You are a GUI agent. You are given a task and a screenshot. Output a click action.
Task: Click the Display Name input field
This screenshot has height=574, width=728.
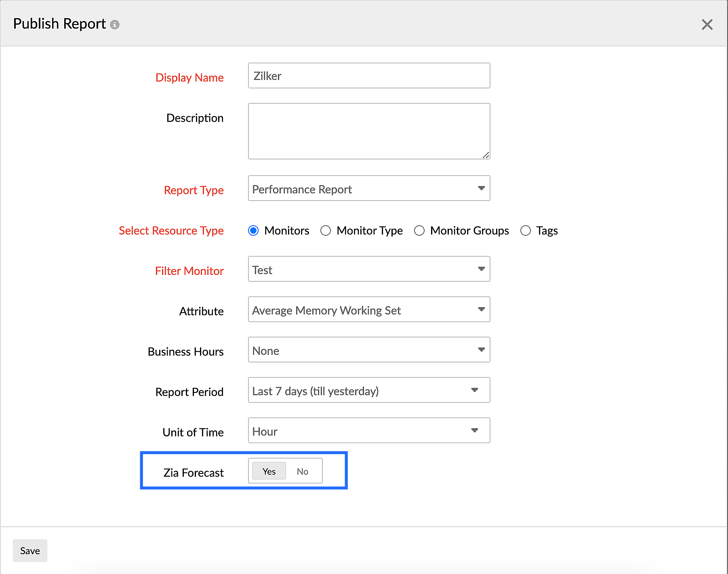point(368,76)
